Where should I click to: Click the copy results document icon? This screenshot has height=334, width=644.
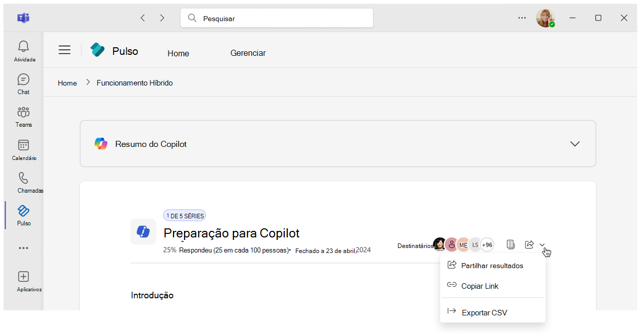[510, 244]
